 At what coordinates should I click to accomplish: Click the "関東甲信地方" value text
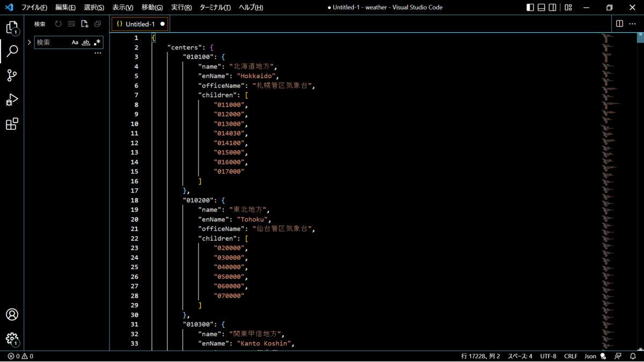256,334
